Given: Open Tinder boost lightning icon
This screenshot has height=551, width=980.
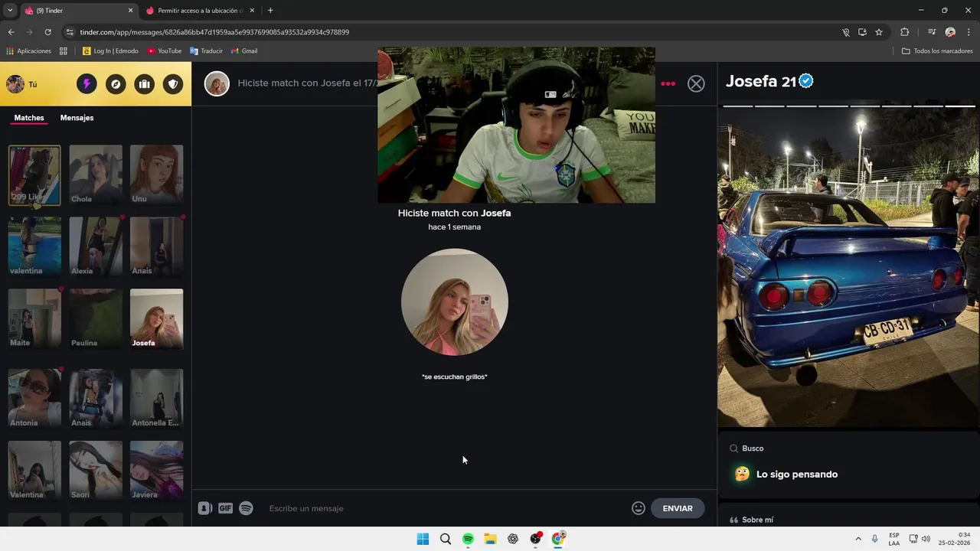Looking at the screenshot, I should [87, 84].
